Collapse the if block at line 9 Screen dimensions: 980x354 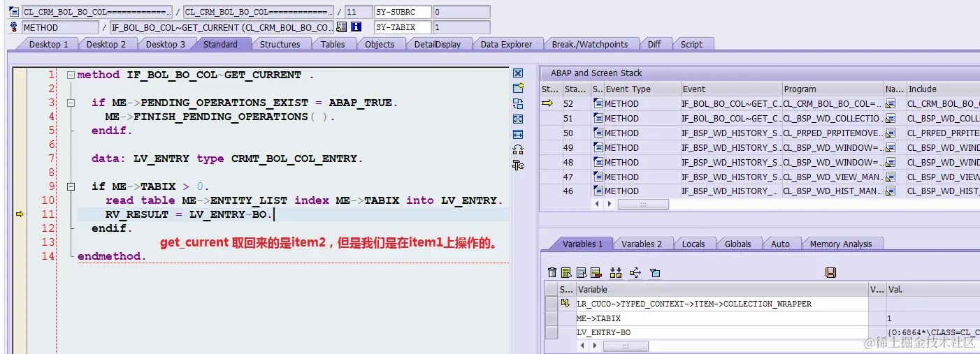(x=71, y=186)
